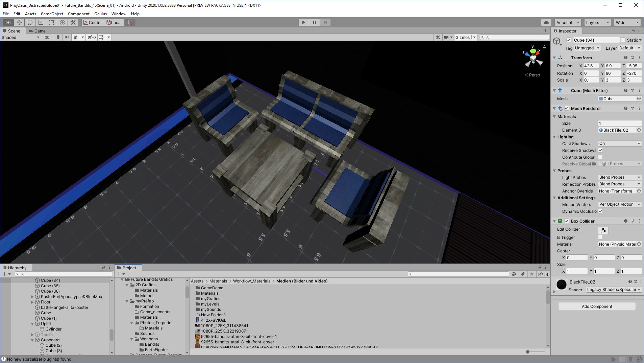This screenshot has width=644, height=363.
Task: Click the orientation gizmo in Scene view
Action: pyautogui.click(x=533, y=58)
